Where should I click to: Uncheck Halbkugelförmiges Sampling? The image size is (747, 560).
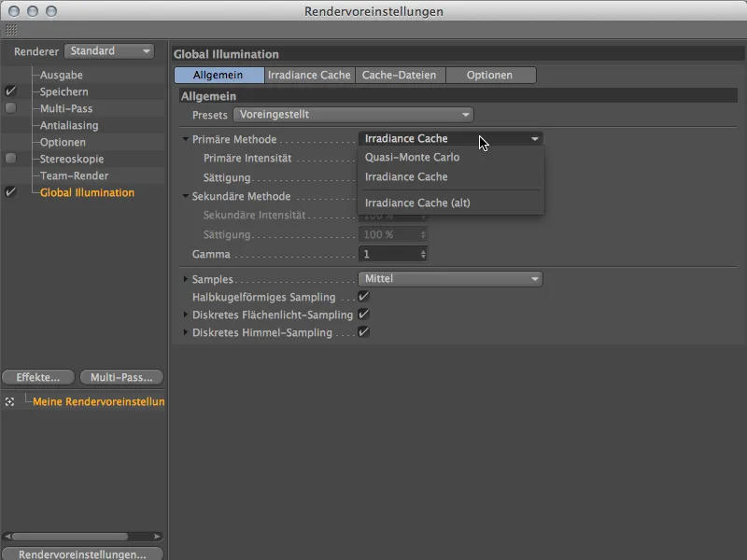click(364, 297)
